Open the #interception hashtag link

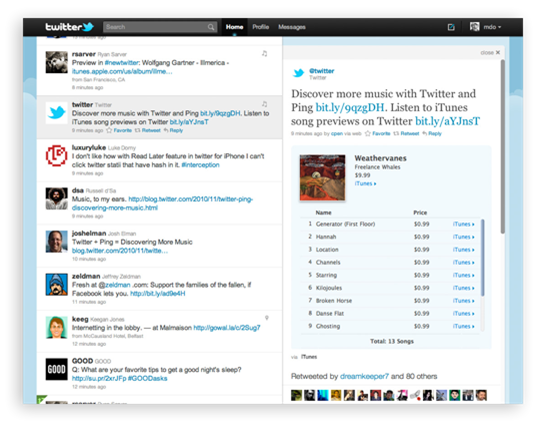(200, 165)
